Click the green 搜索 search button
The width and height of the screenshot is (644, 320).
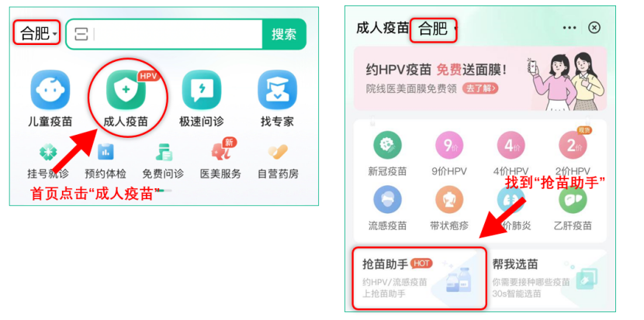pyautogui.click(x=284, y=34)
